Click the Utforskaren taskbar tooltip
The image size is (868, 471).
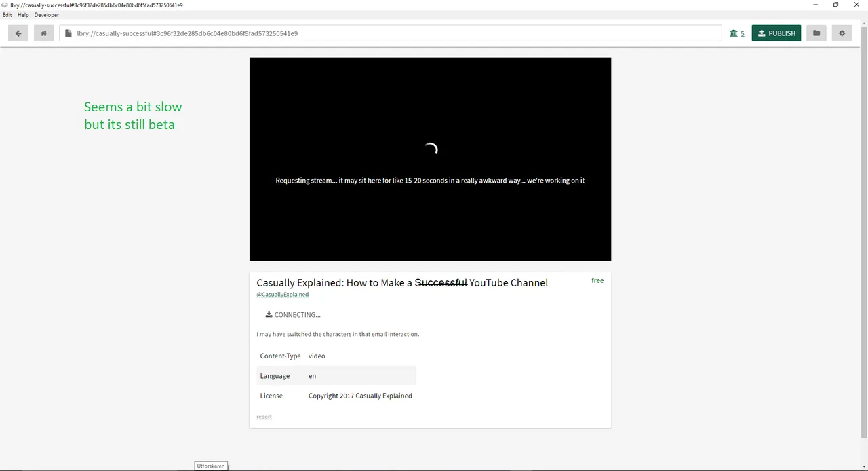211,466
